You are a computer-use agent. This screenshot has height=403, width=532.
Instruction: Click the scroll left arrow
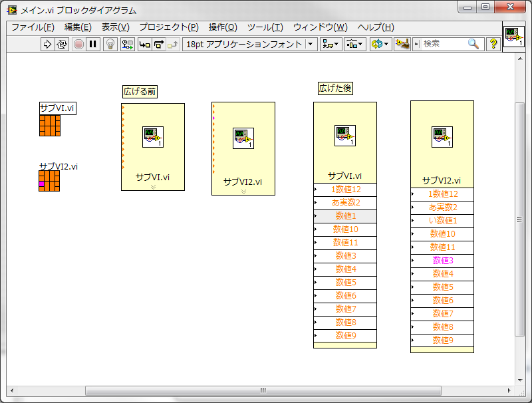[x=11, y=390]
